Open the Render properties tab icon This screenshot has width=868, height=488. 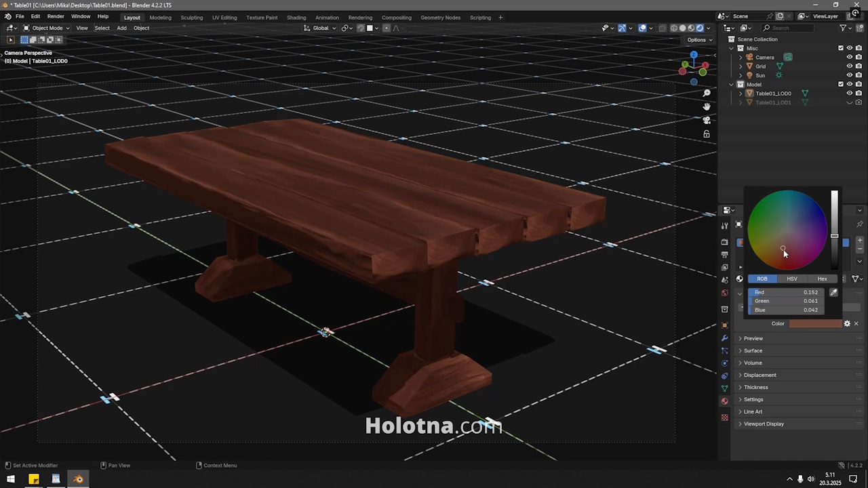[x=724, y=242]
